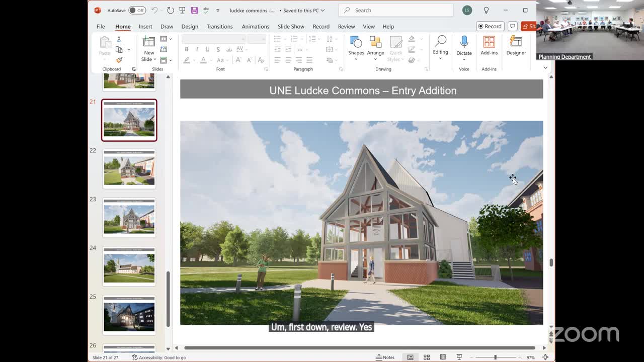This screenshot has height=362, width=644.
Task: Click in the Search box
Action: (396, 10)
